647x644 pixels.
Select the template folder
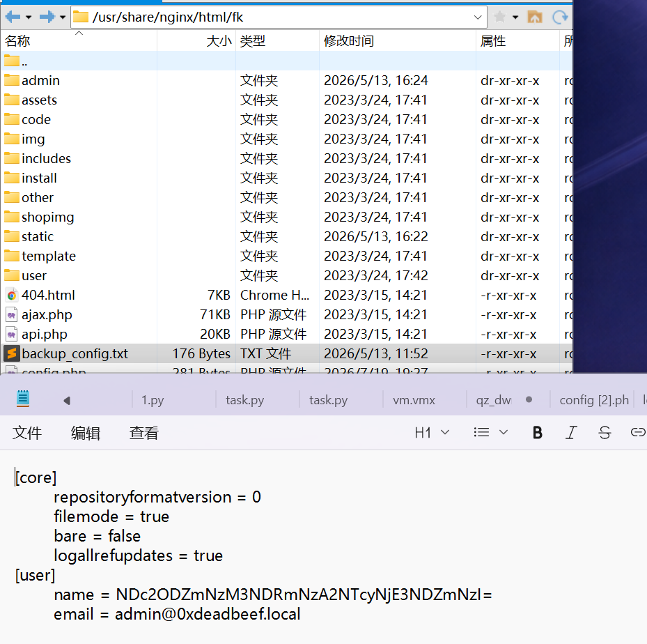click(49, 256)
